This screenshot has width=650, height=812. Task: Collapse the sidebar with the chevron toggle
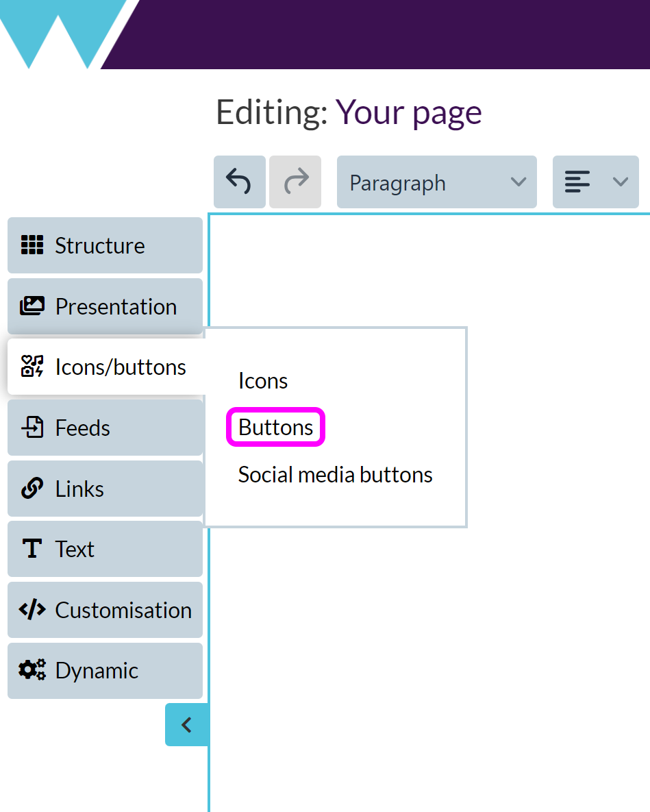186,724
